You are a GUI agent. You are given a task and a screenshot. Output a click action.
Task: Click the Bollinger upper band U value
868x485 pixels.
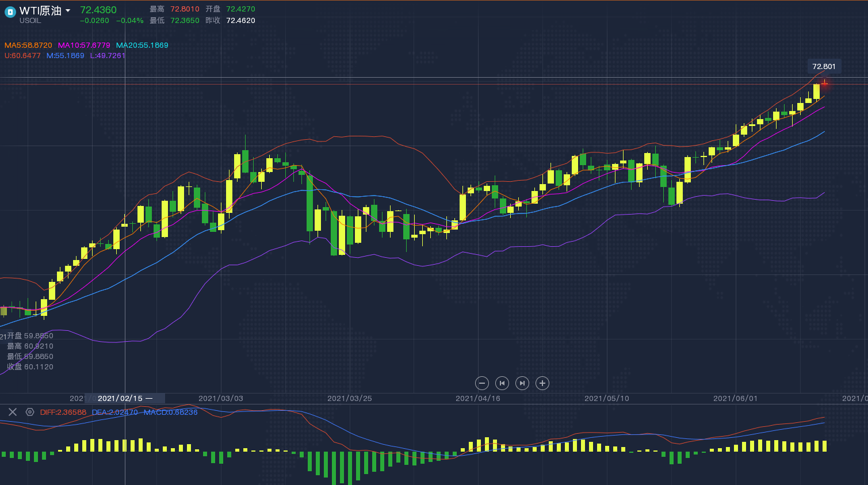[22, 56]
